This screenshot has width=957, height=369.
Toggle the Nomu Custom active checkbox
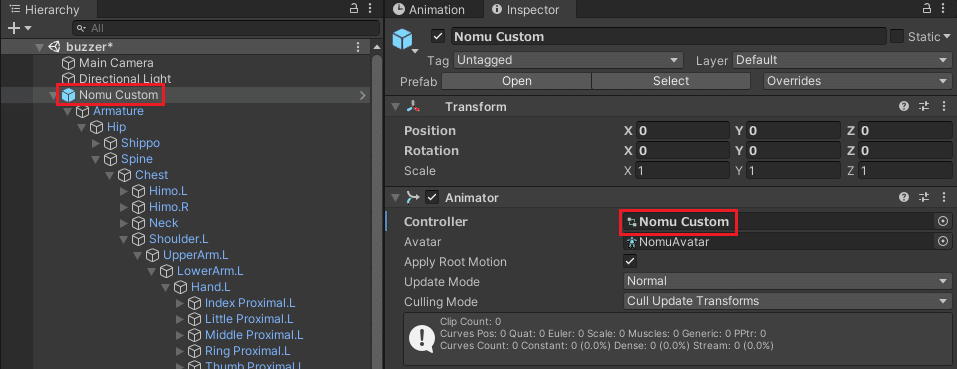(x=438, y=36)
